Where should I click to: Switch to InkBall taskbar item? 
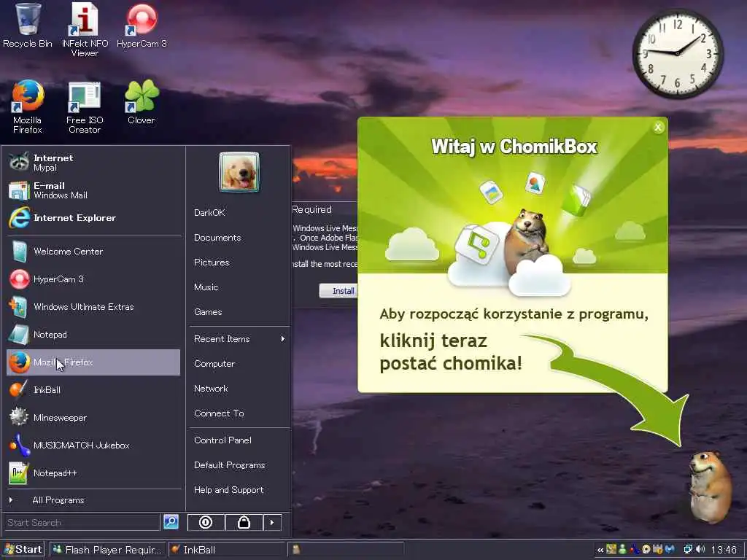[227, 550]
